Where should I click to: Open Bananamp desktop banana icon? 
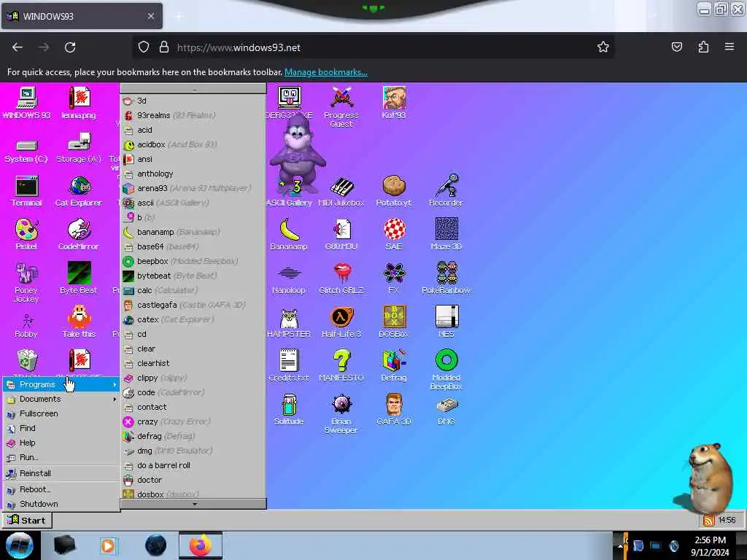tap(289, 234)
